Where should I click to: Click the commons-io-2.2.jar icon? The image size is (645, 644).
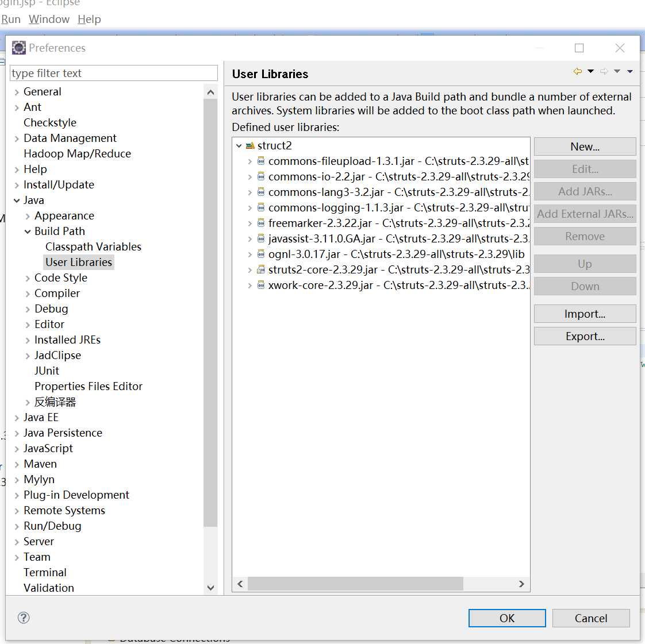261,176
